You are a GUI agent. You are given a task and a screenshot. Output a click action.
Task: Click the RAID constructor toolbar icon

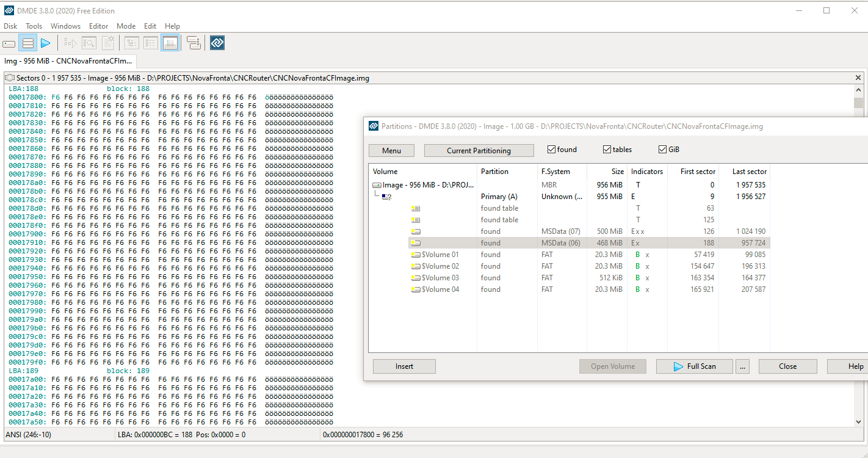193,43
